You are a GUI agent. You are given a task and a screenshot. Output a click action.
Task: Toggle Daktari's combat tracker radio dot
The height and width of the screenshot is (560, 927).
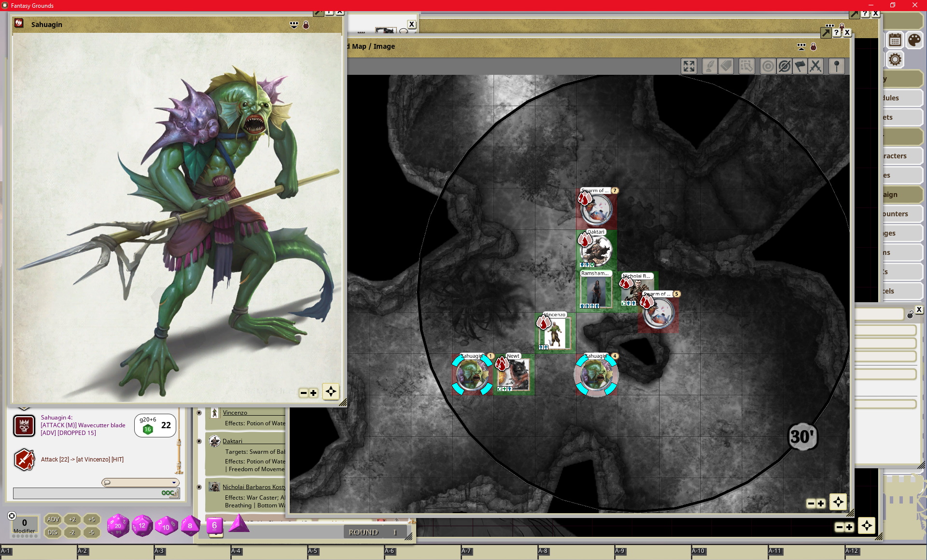tap(199, 441)
